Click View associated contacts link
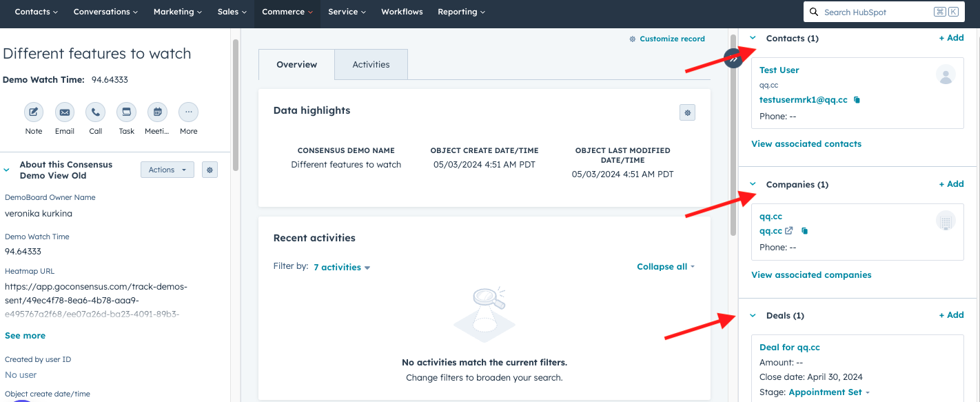Viewport: 980px width, 402px height. pyautogui.click(x=806, y=144)
